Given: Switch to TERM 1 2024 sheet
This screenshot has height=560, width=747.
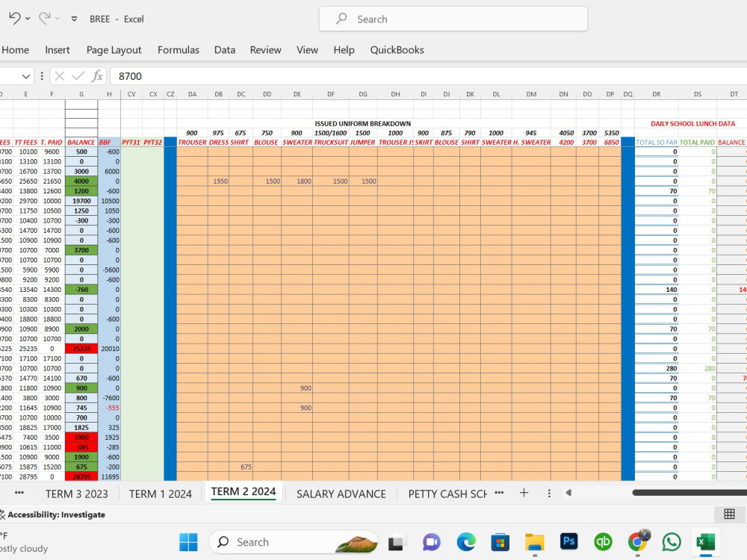Looking at the screenshot, I should 160,494.
